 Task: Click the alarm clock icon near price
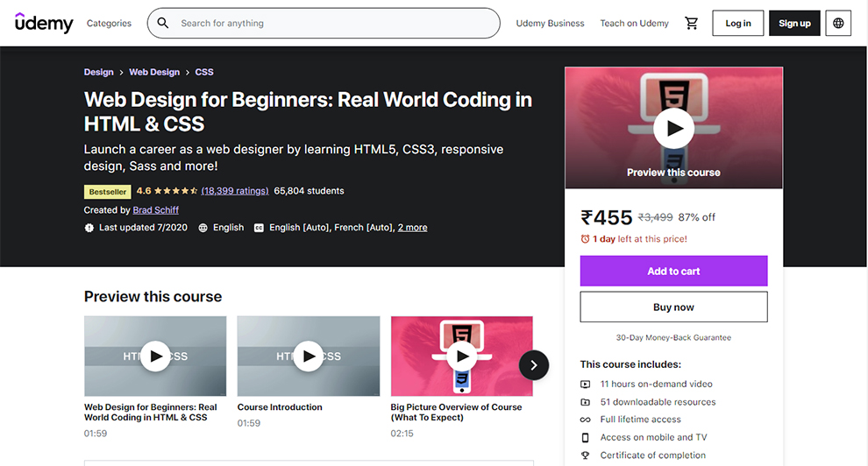(585, 239)
